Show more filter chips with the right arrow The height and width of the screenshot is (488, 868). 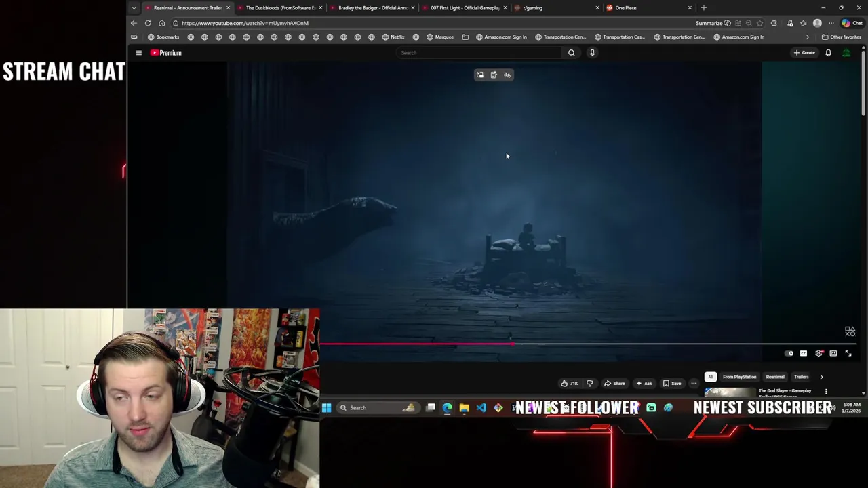coord(821,377)
